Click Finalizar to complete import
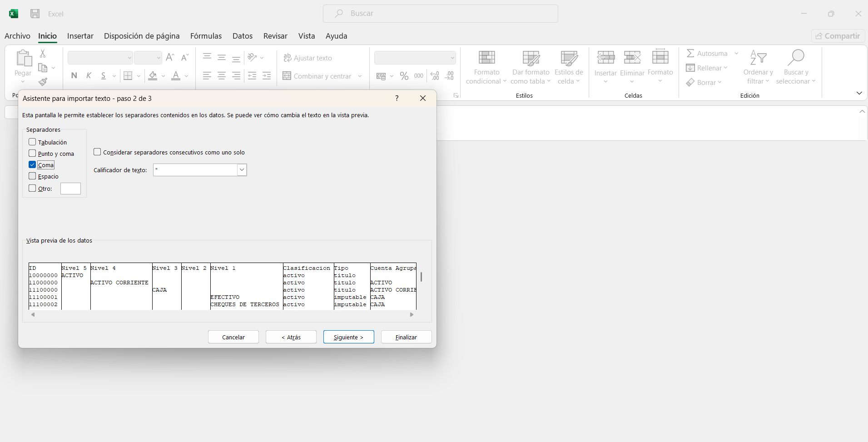Screen dimensions: 868x442 [406, 337]
